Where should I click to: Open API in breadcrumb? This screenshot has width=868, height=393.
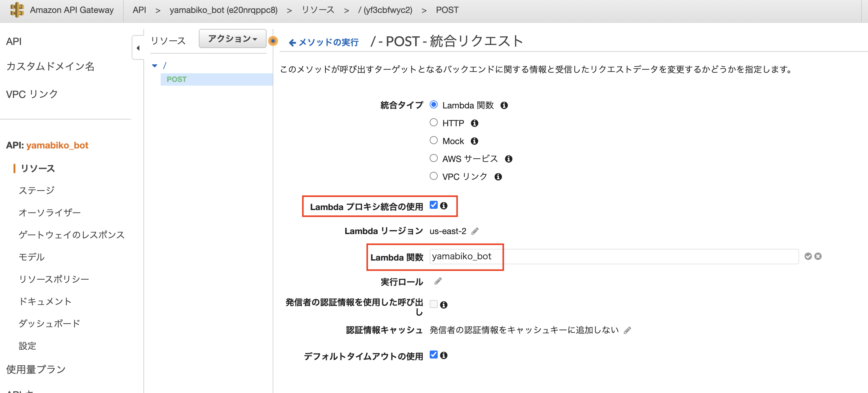pos(139,10)
